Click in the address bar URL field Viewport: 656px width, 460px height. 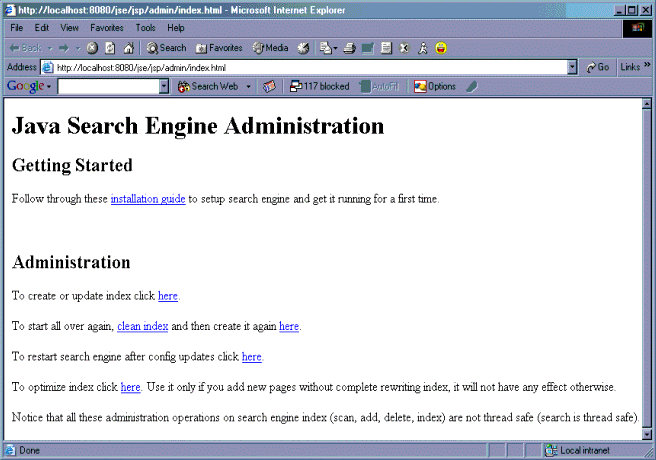tap(310, 67)
